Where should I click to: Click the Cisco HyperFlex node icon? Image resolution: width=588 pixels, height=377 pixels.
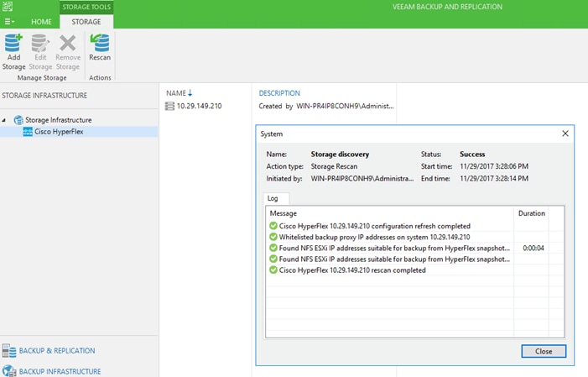(x=28, y=132)
